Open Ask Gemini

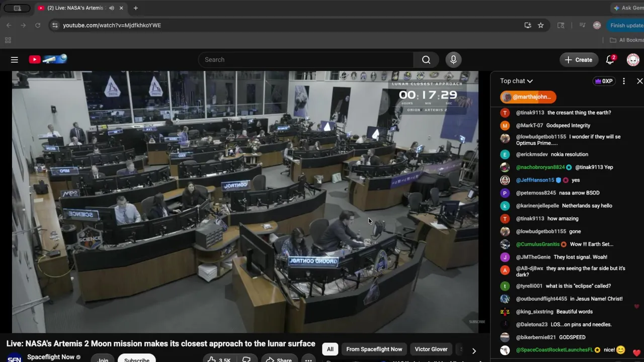pos(628,8)
